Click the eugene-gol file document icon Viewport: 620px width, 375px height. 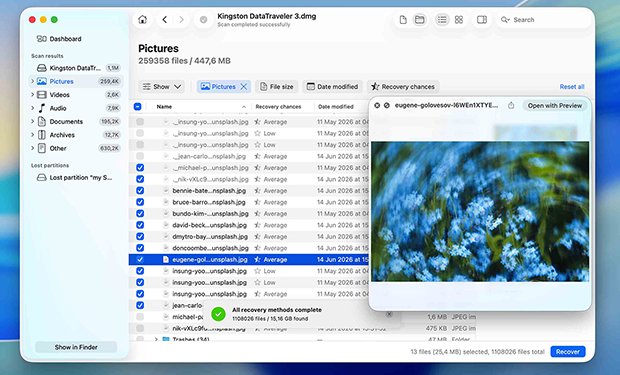166,259
